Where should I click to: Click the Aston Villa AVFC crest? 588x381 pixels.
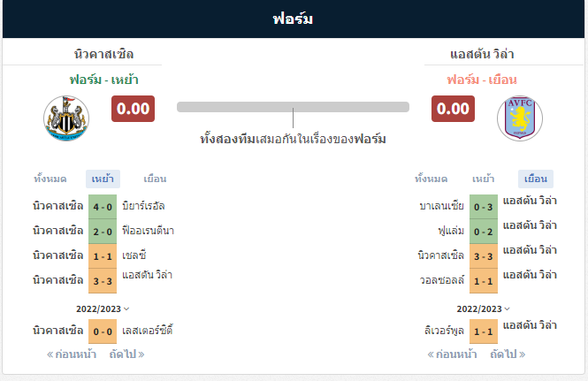pyautogui.click(x=520, y=118)
